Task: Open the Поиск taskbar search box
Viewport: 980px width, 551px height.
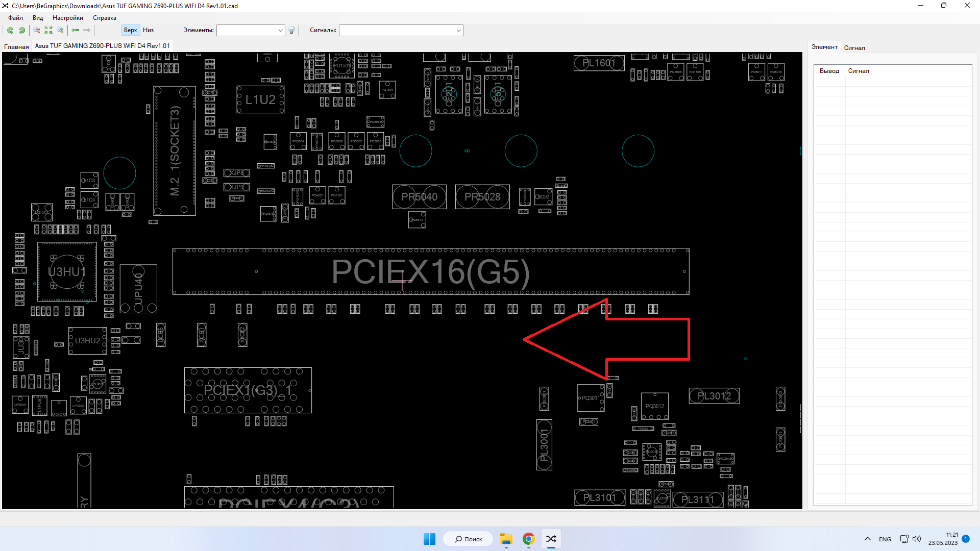Action: click(468, 539)
